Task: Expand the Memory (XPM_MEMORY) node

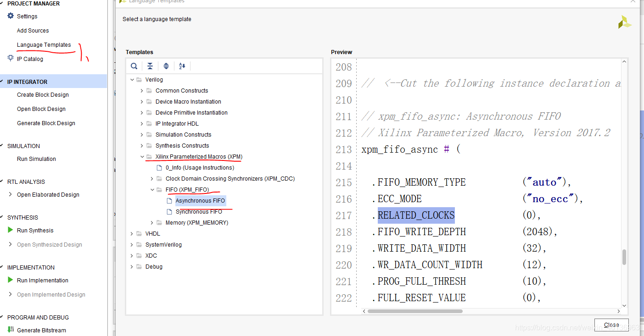Action: click(152, 223)
